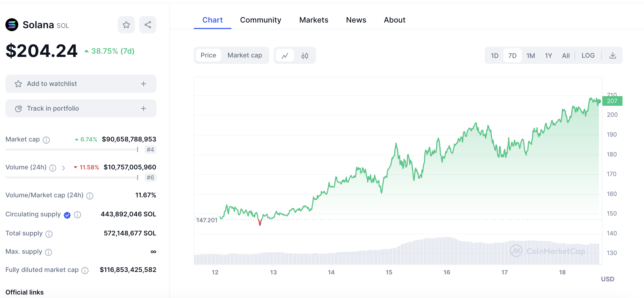Expand Add to watchlist plus button
Screen dimensions: 644x298
[x=144, y=84]
